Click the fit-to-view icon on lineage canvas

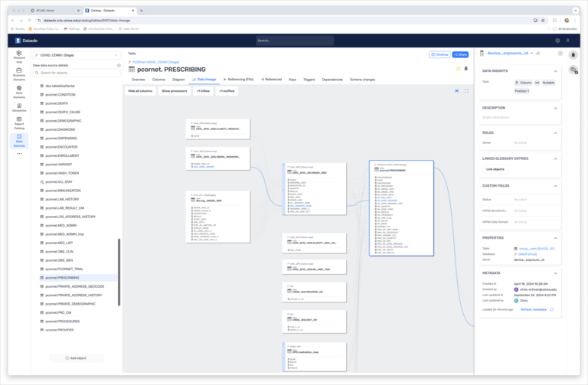tap(457, 91)
